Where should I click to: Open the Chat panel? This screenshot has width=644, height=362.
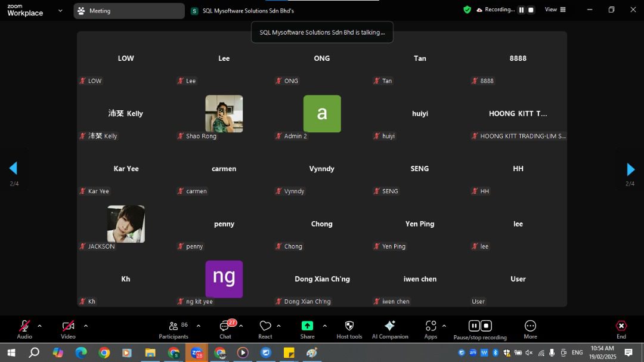[x=225, y=328]
